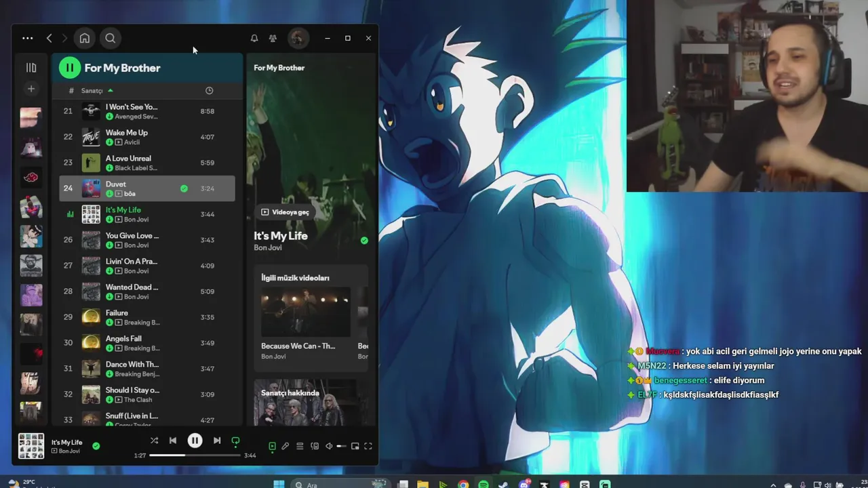
Task: Toggle Now Playing view panel
Action: 272,446
